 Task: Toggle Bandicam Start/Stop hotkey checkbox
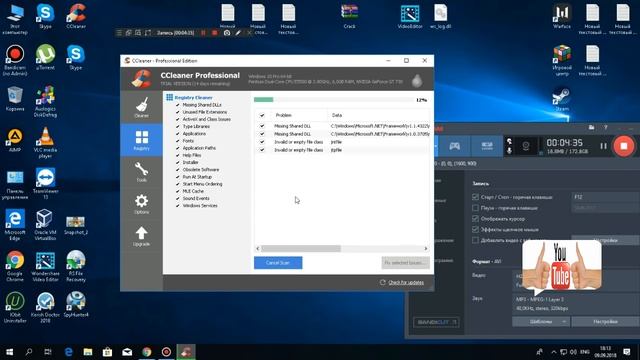475,197
